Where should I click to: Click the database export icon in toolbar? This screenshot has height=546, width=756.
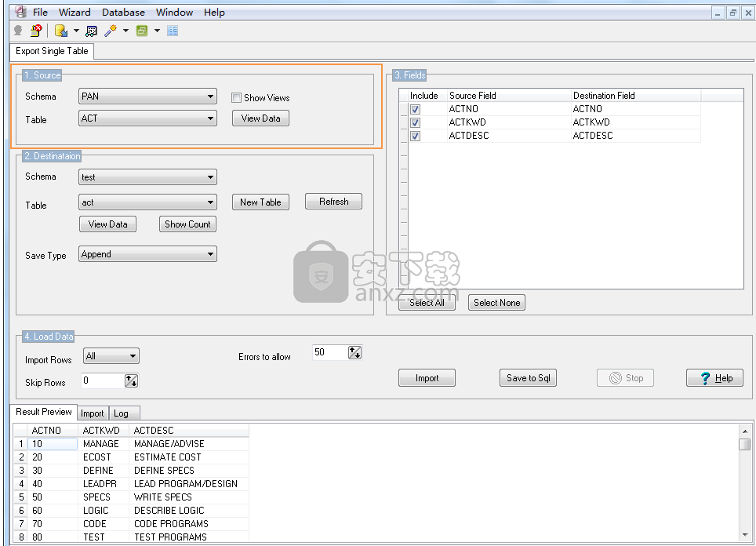pyautogui.click(x=60, y=31)
